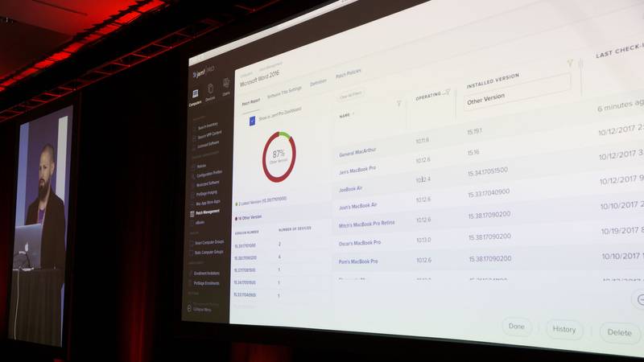Screen dimensions: 644x362
Task: Open General MacArthur computer link
Action: coord(357,152)
